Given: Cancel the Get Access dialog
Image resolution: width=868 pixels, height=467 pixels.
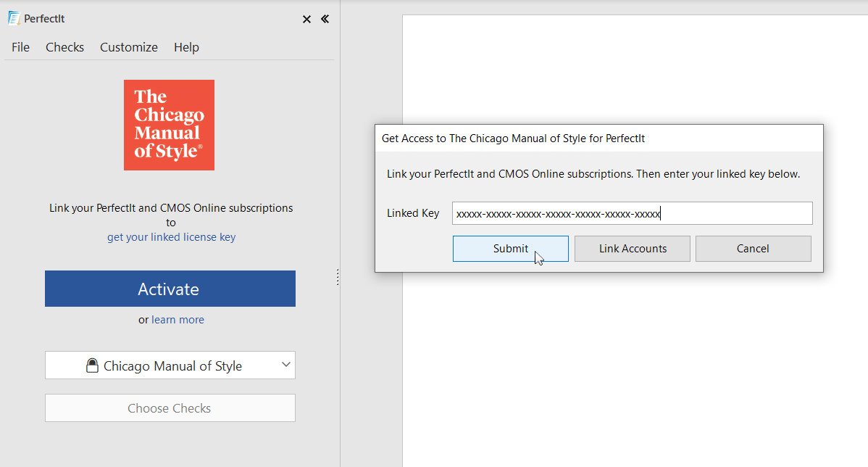Looking at the screenshot, I should tap(753, 249).
